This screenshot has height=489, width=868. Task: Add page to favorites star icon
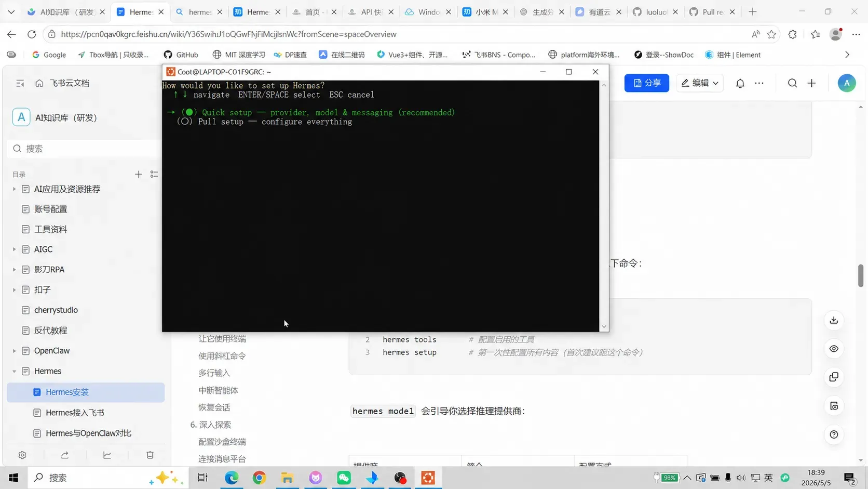tap(772, 34)
